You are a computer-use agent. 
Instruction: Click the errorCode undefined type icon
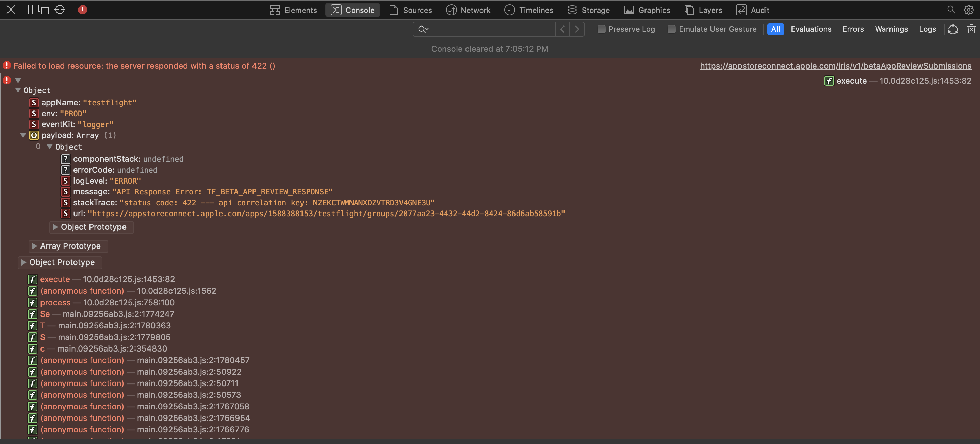[x=65, y=170]
